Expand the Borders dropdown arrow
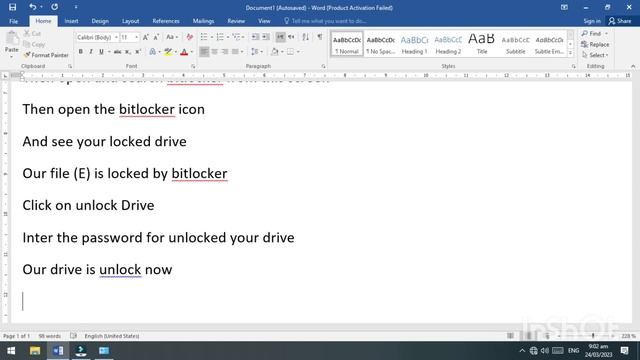640x360 pixels. pyautogui.click(x=298, y=52)
